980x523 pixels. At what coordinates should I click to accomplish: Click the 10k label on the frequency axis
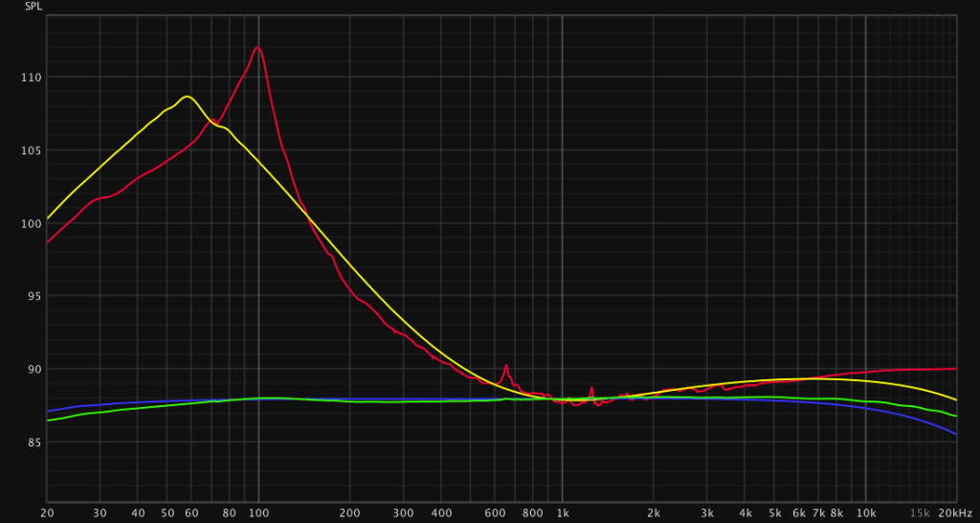[866, 513]
